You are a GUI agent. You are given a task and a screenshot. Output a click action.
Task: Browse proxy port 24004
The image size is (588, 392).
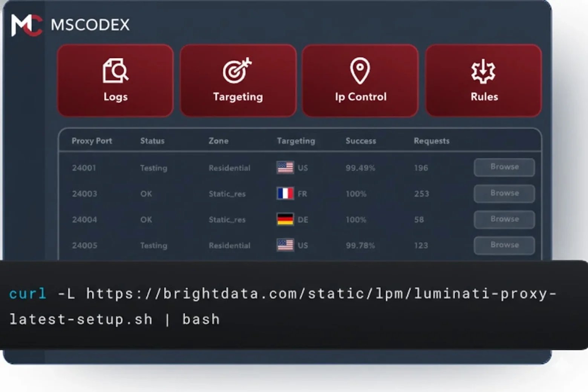pyautogui.click(x=504, y=220)
